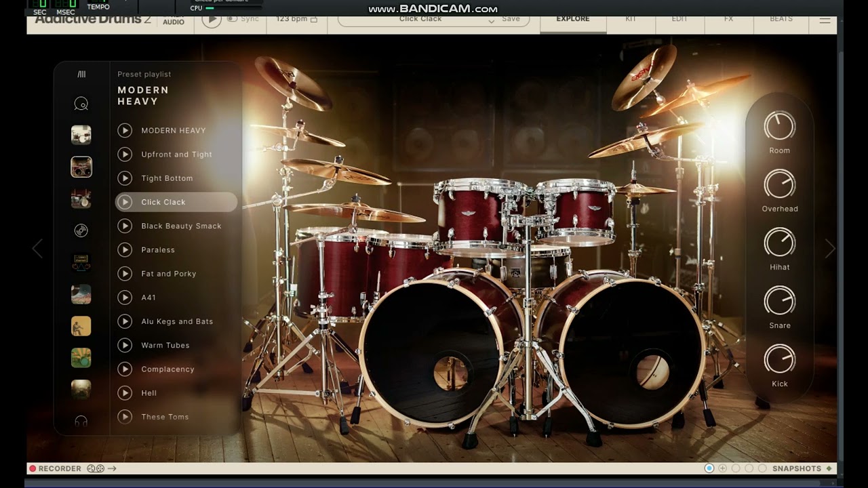Viewport: 868px width, 488px height.
Task: Open the SNAPSHOTS menu label
Action: click(x=797, y=468)
